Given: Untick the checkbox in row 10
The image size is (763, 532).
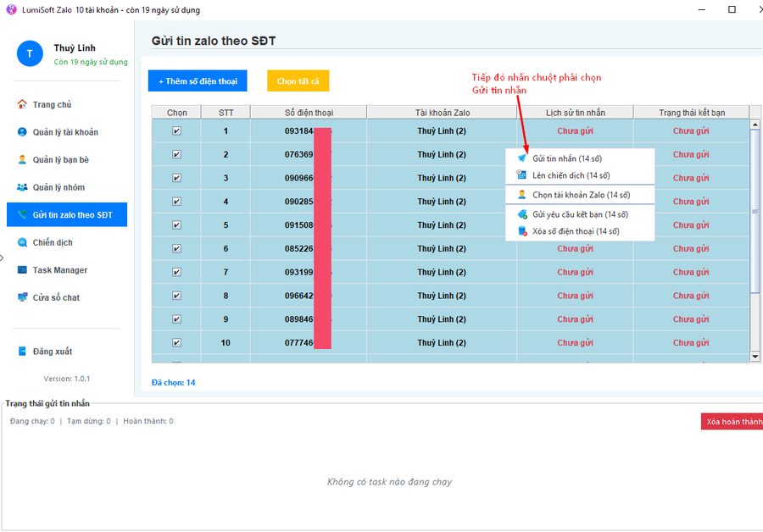Looking at the screenshot, I should pyautogui.click(x=176, y=343).
